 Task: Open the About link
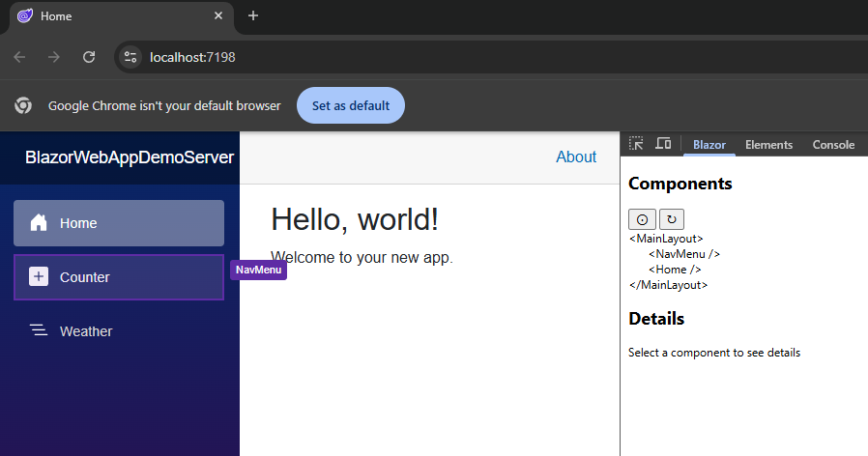pos(576,157)
